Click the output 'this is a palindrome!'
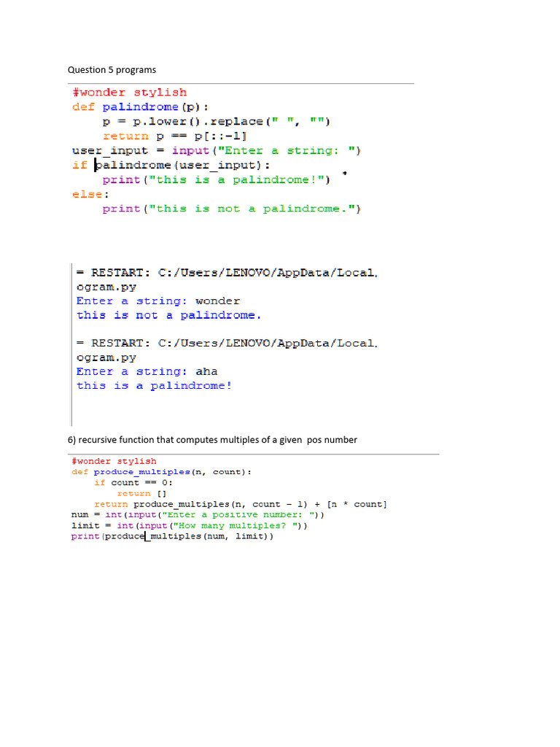Image resolution: width=560 pixels, height=747 pixels. coord(155,386)
